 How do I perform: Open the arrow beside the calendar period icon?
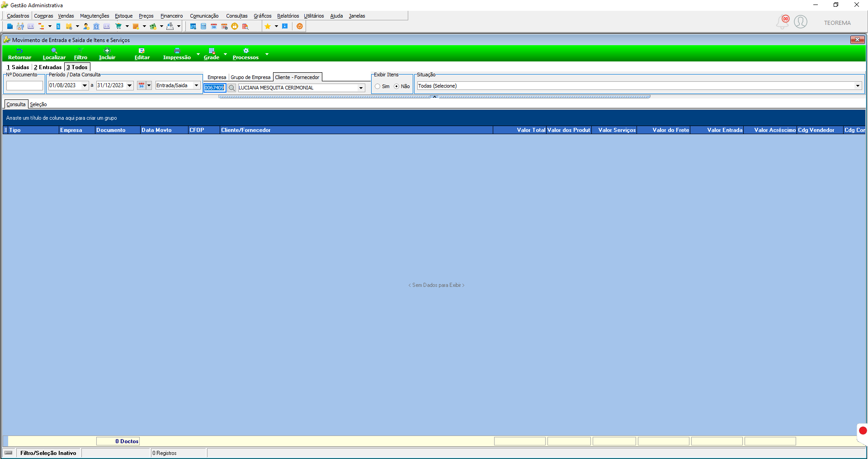tap(149, 85)
